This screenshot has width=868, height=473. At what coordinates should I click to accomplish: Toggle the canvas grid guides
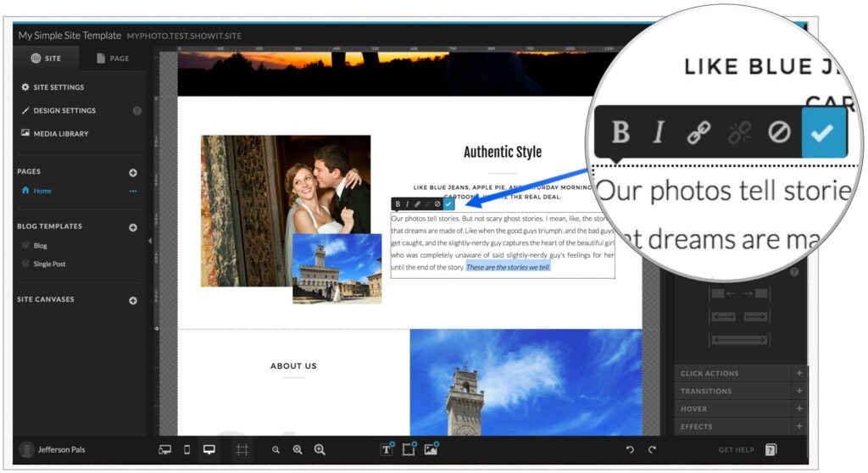pyautogui.click(x=242, y=450)
